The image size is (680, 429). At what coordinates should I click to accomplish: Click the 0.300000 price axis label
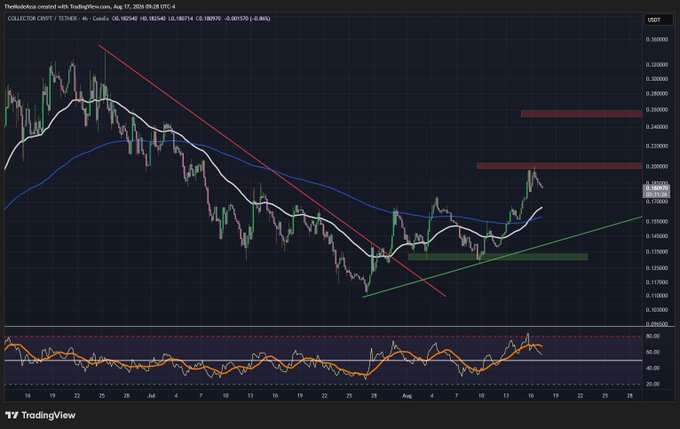tap(657, 79)
